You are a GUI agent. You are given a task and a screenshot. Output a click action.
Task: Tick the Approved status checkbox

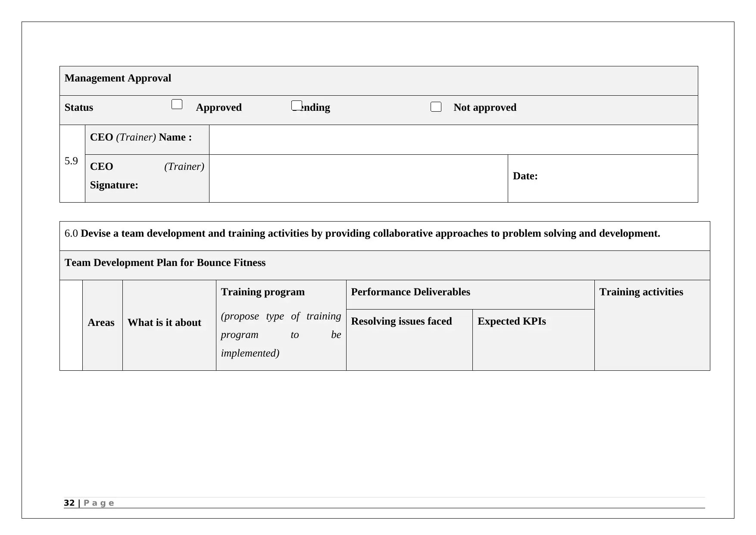[x=177, y=104]
